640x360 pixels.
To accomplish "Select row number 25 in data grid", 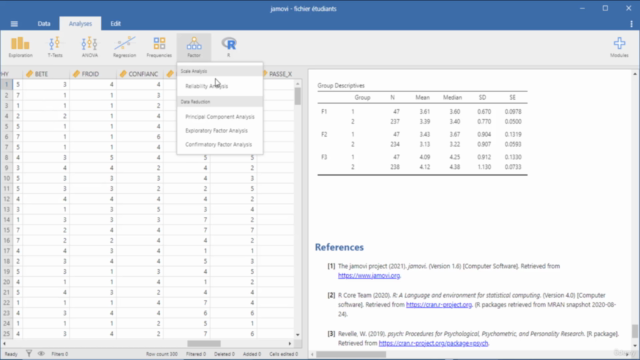I will pyautogui.click(x=6, y=333).
